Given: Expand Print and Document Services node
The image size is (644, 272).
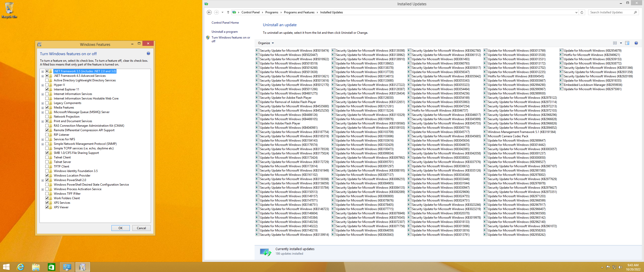Looking at the screenshot, I should tap(43, 121).
